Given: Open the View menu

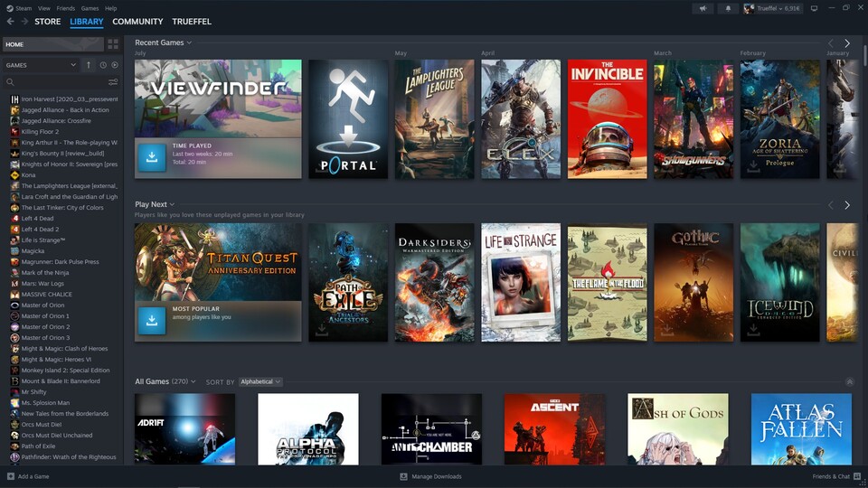Looking at the screenshot, I should point(44,8).
